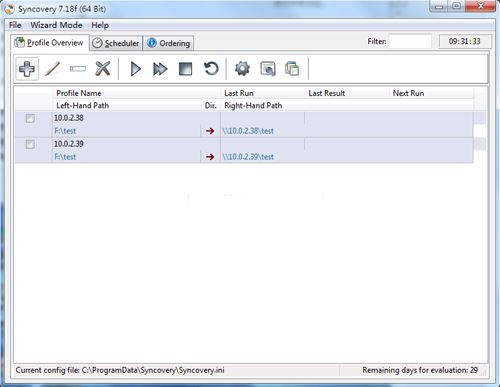Click the copy documents toolbar icon

(292, 69)
